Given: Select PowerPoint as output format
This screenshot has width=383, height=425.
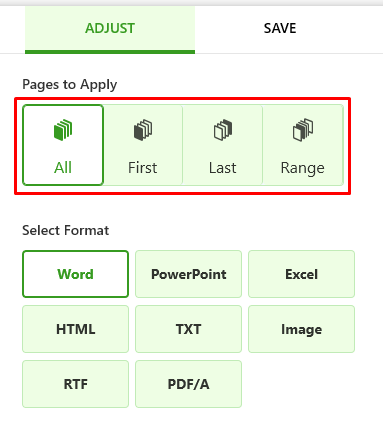Looking at the screenshot, I should point(188,274).
